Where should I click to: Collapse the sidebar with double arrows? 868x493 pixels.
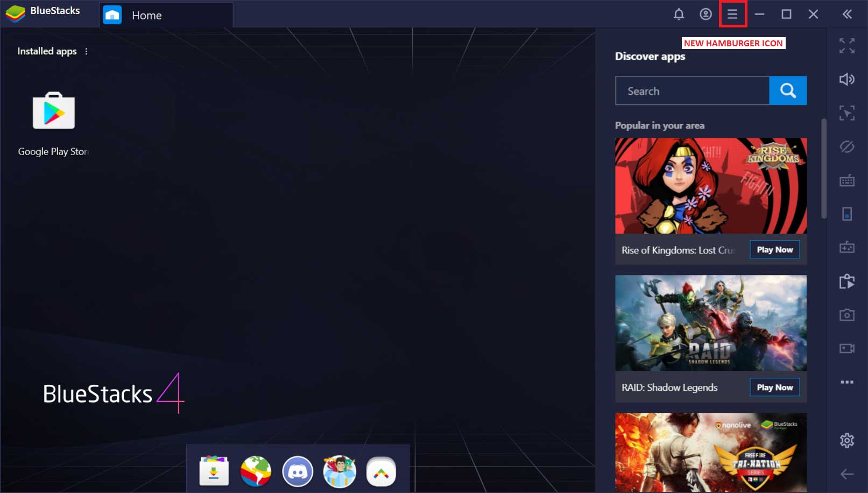[846, 15]
